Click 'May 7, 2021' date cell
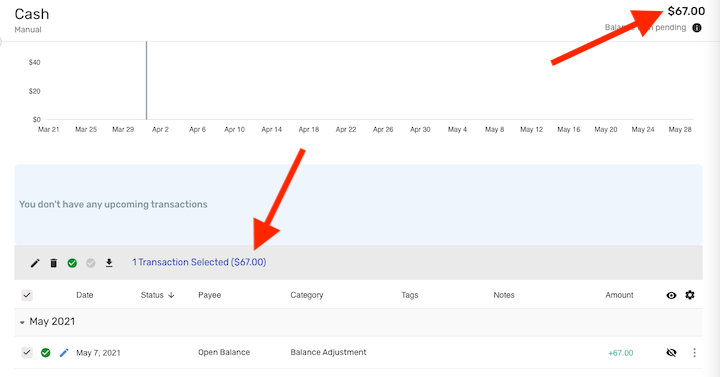The height and width of the screenshot is (377, 720). [x=98, y=353]
